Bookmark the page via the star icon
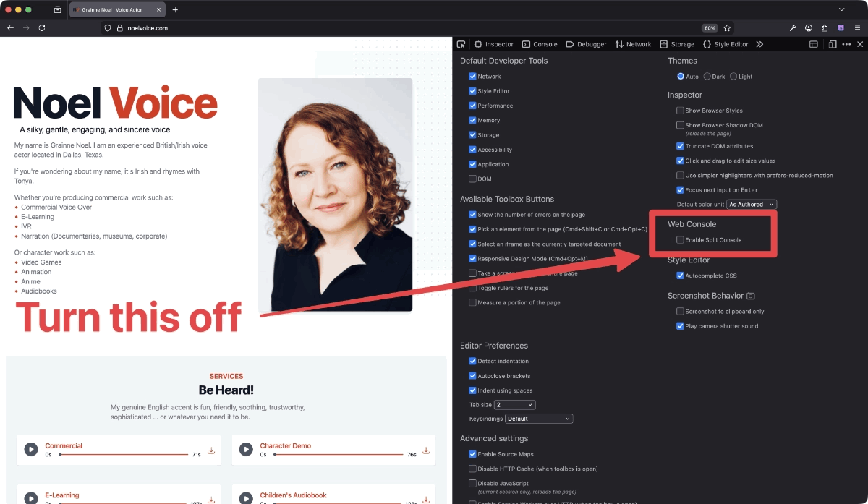 [x=727, y=27]
